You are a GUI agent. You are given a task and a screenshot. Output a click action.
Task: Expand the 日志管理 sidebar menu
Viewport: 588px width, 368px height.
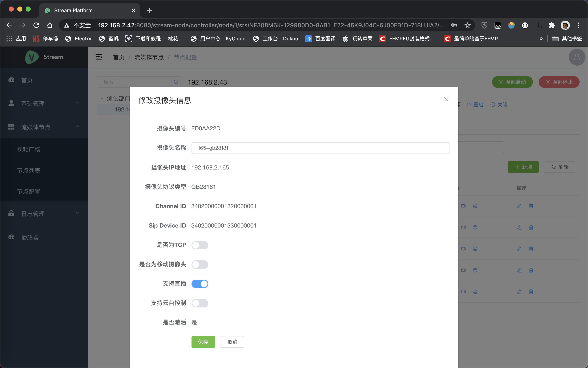(x=44, y=214)
